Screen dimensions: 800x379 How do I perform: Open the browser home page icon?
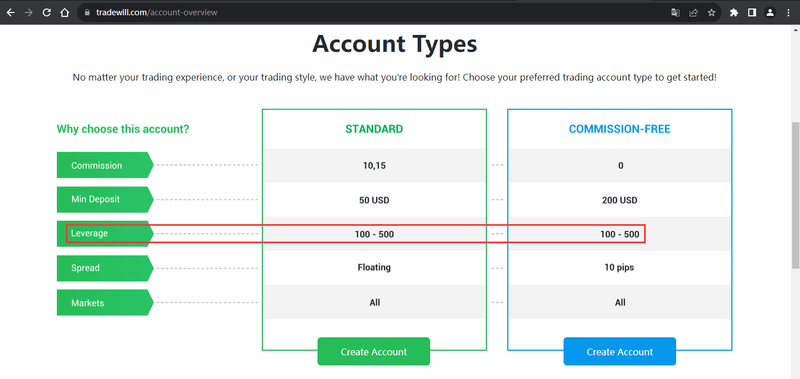pyautogui.click(x=64, y=13)
